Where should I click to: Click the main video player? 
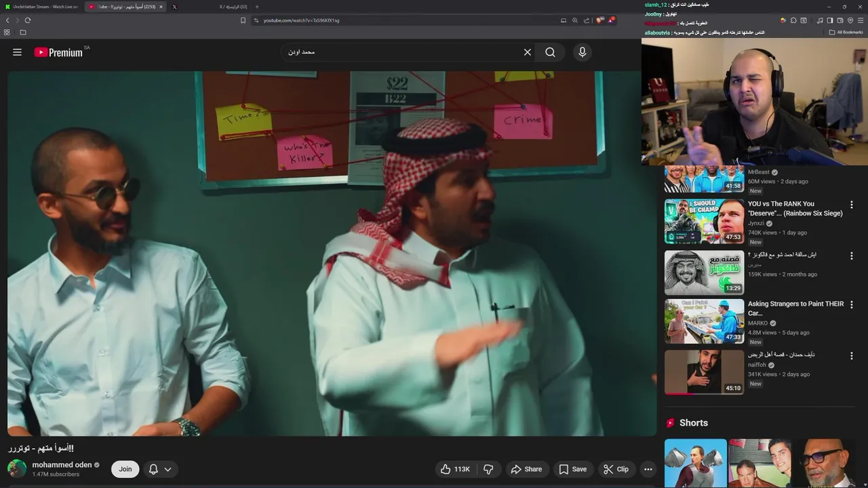pos(332,253)
